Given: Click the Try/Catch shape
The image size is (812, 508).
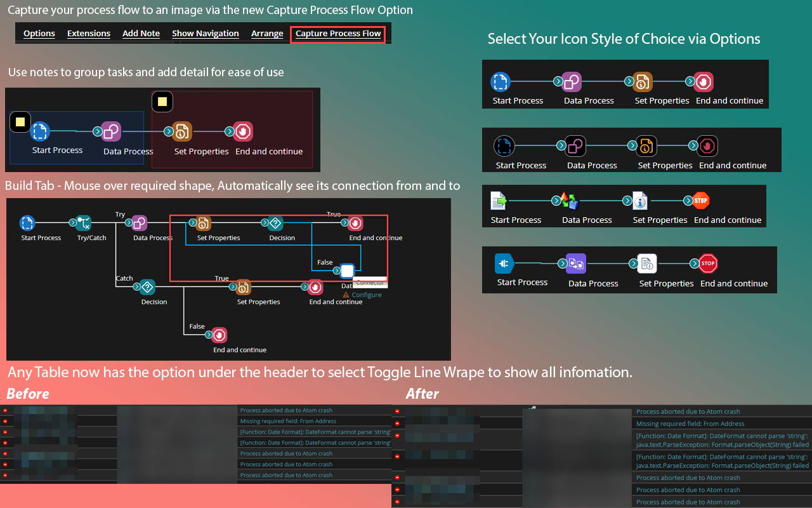Looking at the screenshot, I should [x=84, y=223].
